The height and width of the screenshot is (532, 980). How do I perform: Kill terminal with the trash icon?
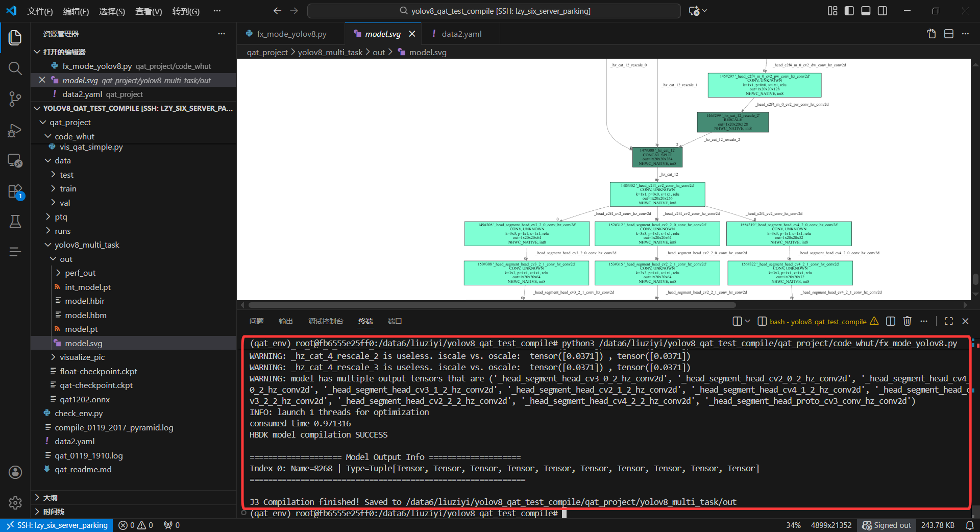(x=907, y=321)
